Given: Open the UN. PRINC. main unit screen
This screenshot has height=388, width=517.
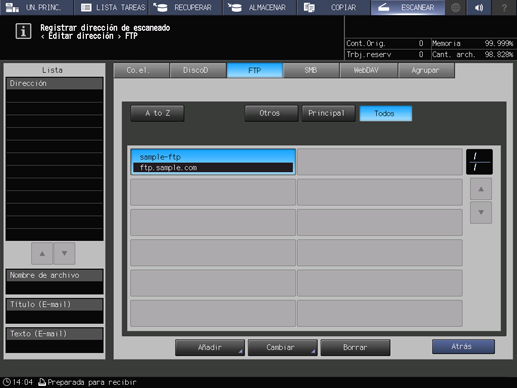Looking at the screenshot, I should tap(36, 7).
